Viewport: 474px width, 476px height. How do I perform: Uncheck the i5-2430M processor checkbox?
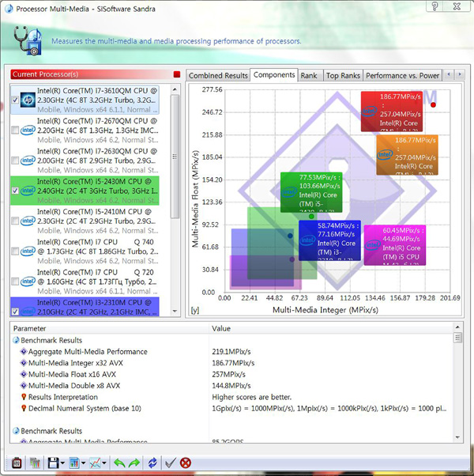click(15, 191)
